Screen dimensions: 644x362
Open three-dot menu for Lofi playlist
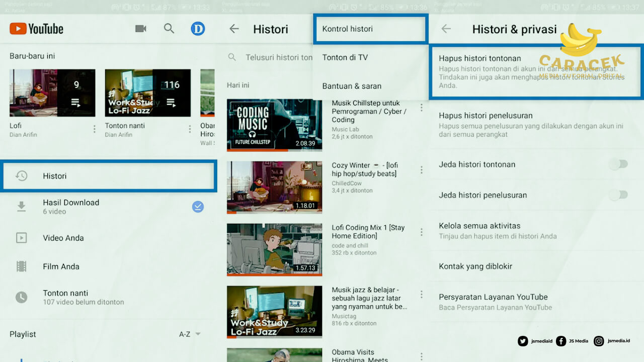pyautogui.click(x=95, y=129)
